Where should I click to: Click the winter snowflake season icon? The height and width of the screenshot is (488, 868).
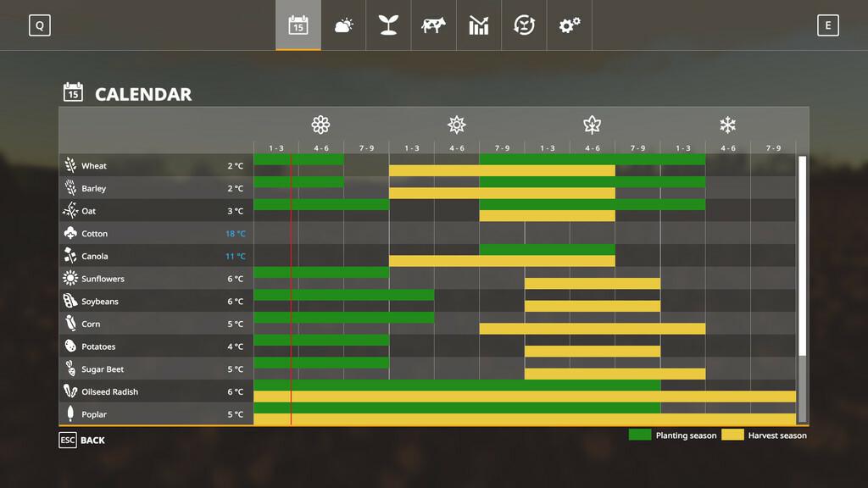click(x=727, y=125)
